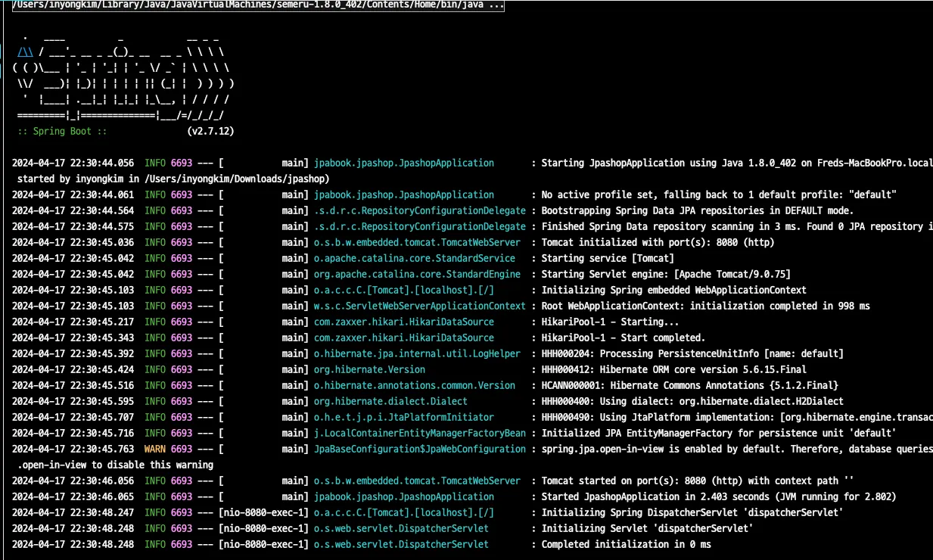The width and height of the screenshot is (933, 560).
Task: Click the 'started by inyongkim in /Users/inyongkim/Downloads/jpashop)' line
Action: (173, 179)
